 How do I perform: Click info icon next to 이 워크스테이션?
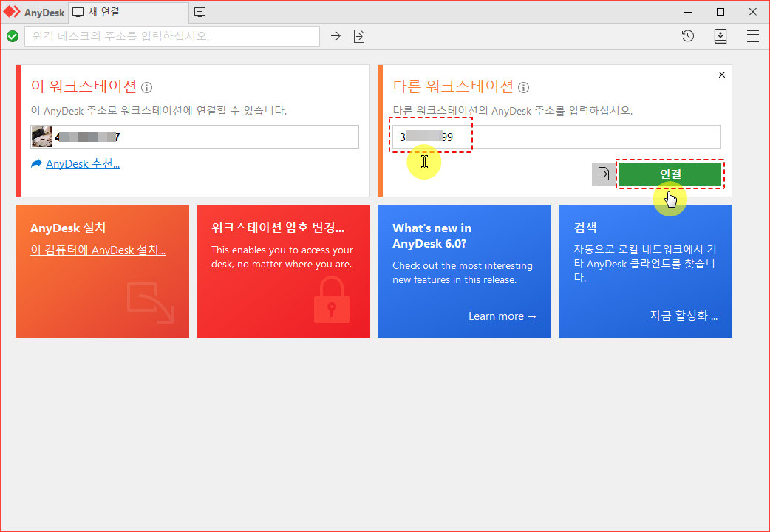coord(146,87)
